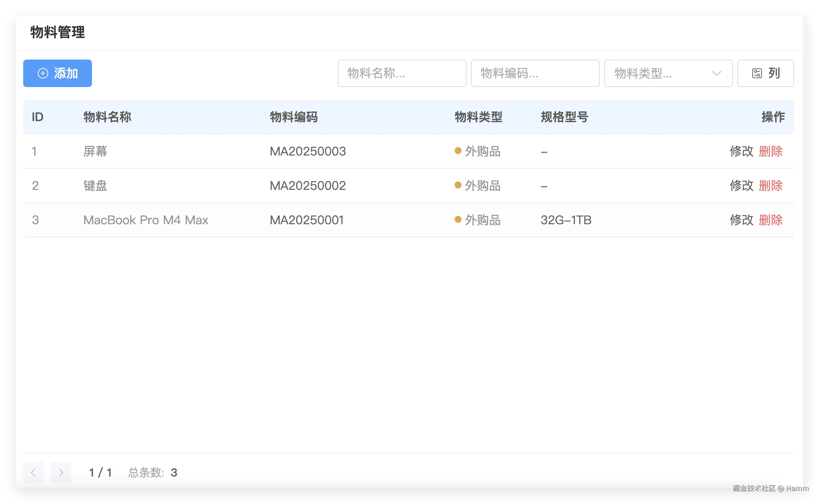Click the next page arrow icon
The image size is (821, 504).
[61, 472]
